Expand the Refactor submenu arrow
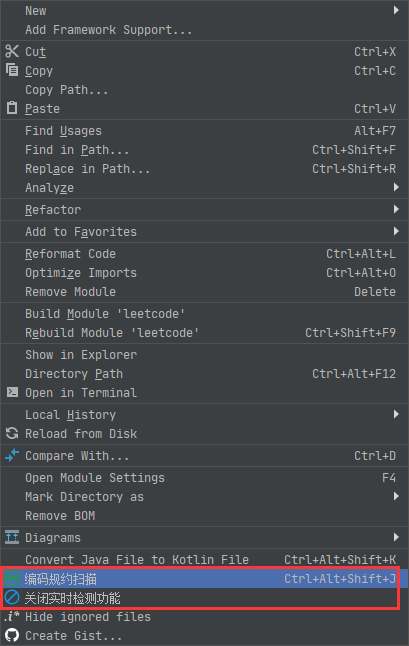Screen dimensions: 409x646 tap(396, 209)
